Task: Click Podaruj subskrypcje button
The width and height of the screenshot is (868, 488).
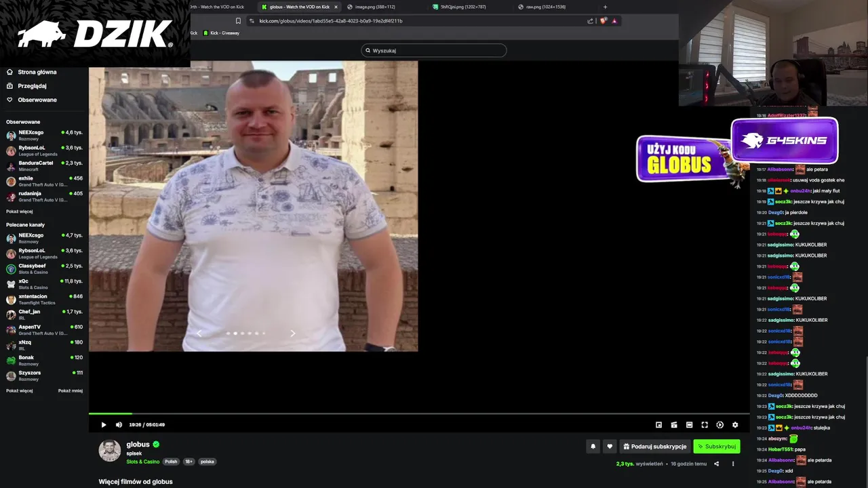Action: click(x=655, y=446)
